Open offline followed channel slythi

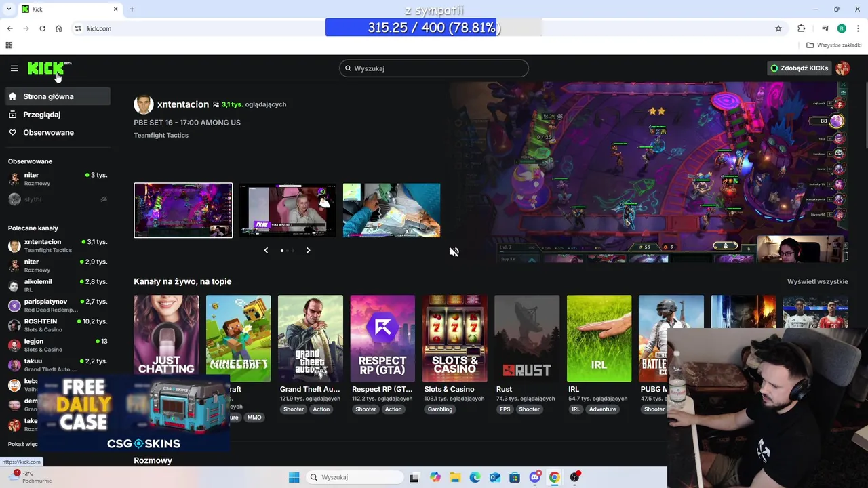(x=58, y=199)
